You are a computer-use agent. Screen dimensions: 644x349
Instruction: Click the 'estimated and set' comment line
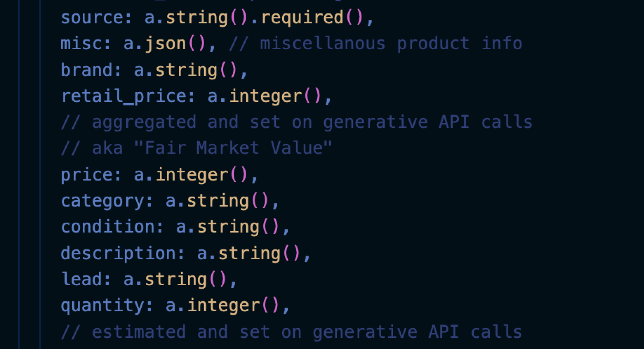(x=291, y=332)
